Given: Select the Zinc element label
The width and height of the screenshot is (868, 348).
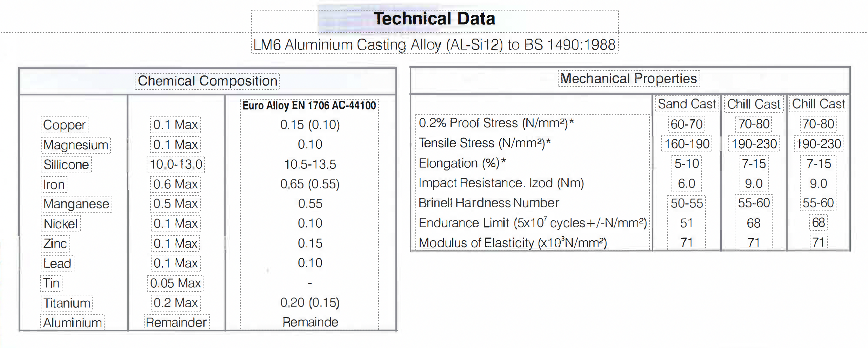Looking at the screenshot, I should pyautogui.click(x=55, y=243).
